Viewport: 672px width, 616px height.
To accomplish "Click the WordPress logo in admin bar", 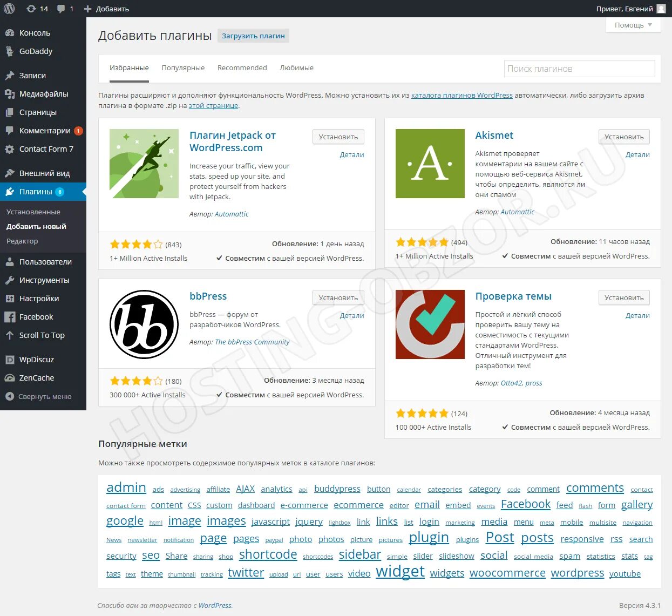I will pyautogui.click(x=9, y=9).
